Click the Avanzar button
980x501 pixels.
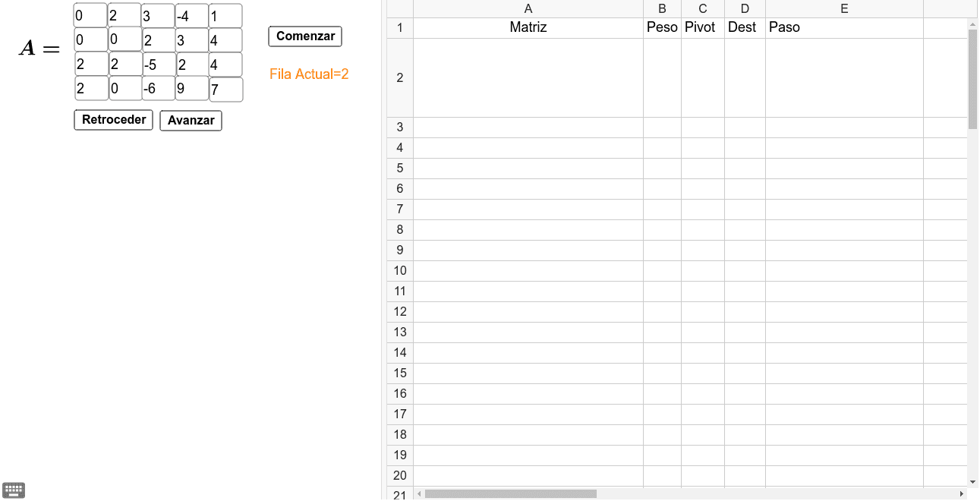tap(191, 121)
